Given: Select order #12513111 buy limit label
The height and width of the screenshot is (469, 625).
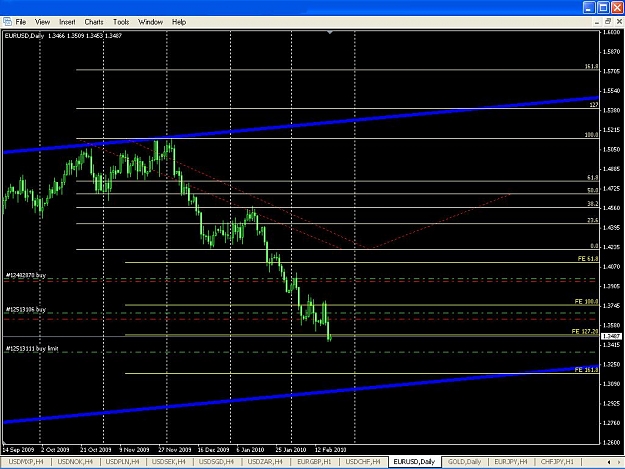Looking at the screenshot, I should pos(32,349).
